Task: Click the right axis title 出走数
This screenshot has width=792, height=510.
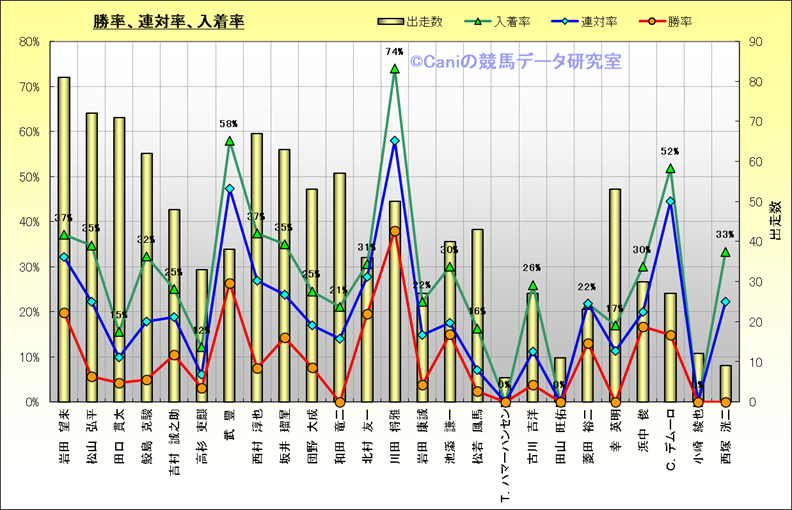Action: click(774, 220)
